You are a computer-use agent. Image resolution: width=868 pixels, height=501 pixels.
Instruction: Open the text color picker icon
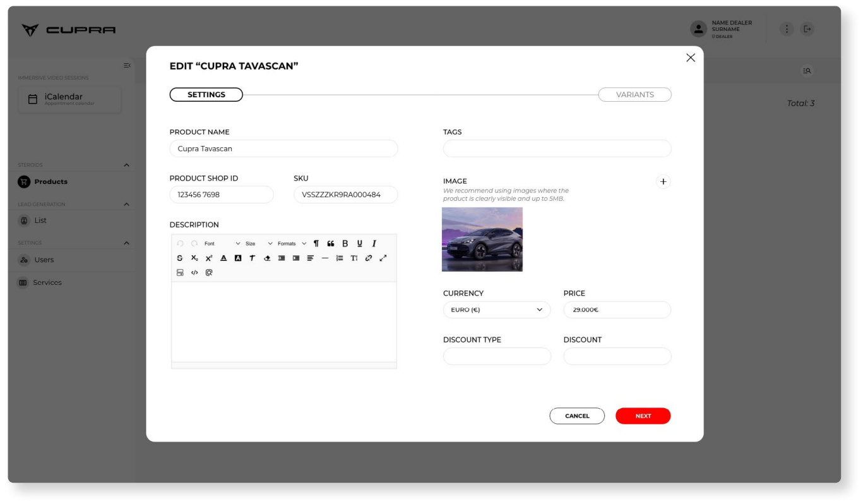(223, 258)
